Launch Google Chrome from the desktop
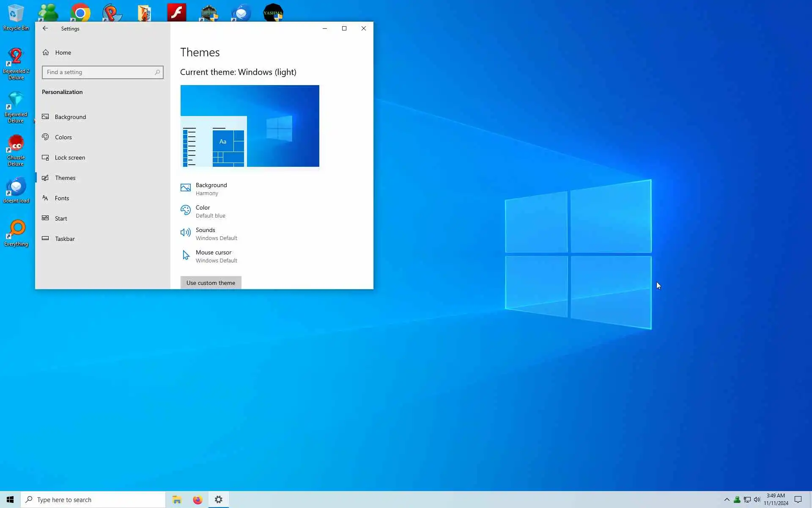The height and width of the screenshot is (508, 812). point(80,13)
